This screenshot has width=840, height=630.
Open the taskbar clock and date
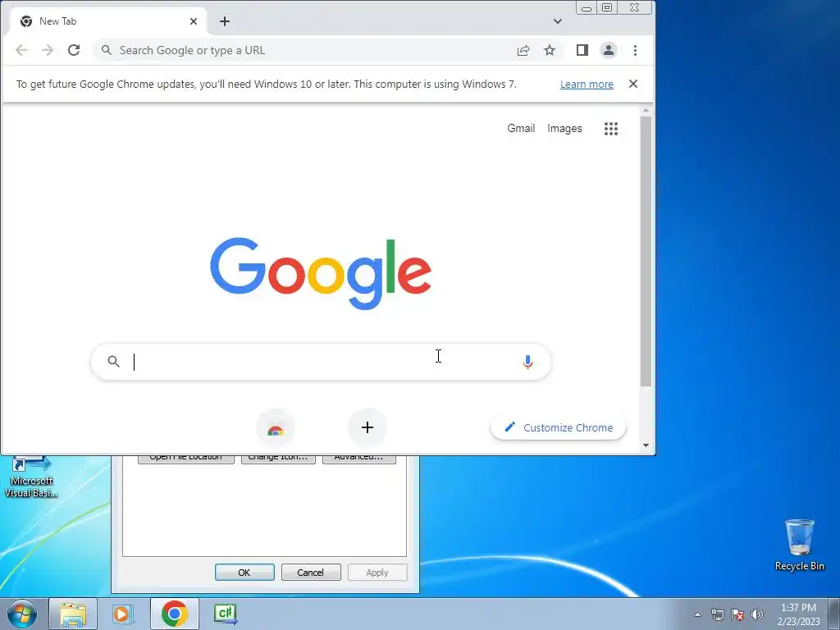[798, 614]
